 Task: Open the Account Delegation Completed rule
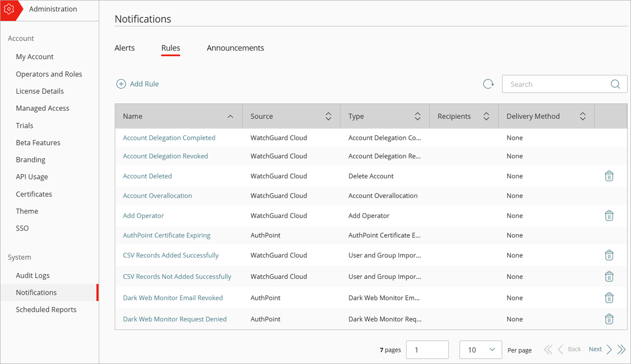pos(169,137)
